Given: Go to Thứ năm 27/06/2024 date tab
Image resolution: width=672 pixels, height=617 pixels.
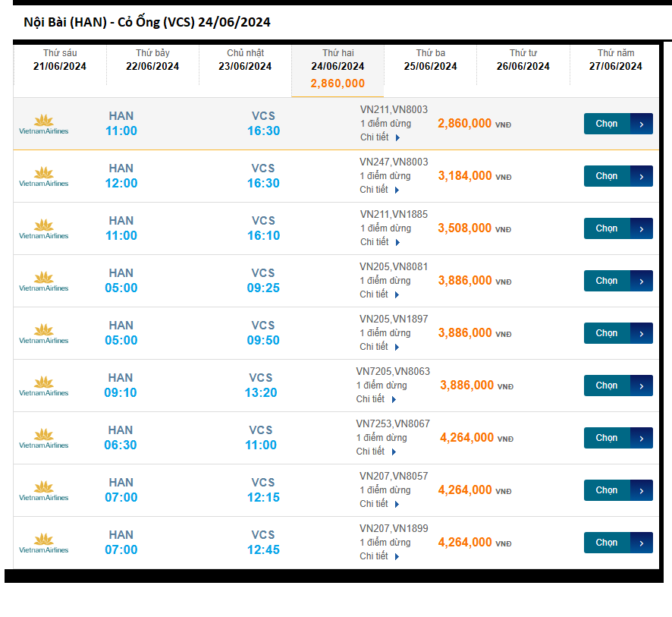Looking at the screenshot, I should (x=615, y=60).
